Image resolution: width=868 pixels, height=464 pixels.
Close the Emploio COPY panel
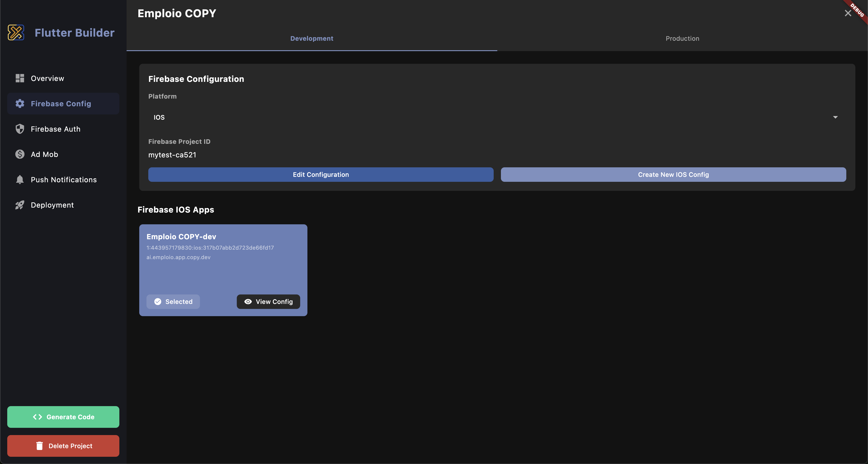click(848, 13)
